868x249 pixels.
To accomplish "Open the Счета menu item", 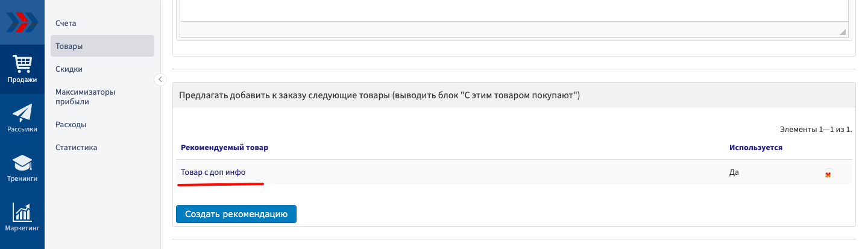I will click(66, 23).
